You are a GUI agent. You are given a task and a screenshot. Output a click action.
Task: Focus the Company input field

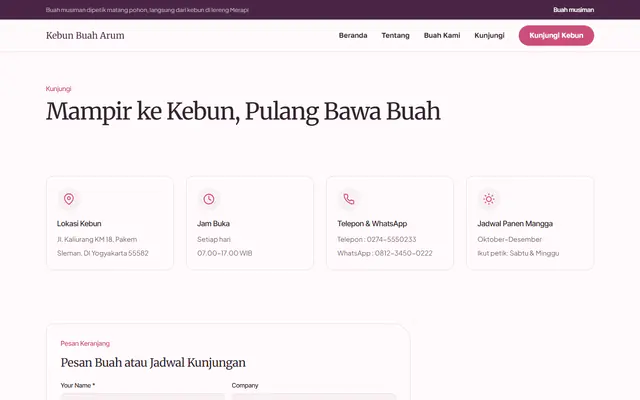(314, 396)
